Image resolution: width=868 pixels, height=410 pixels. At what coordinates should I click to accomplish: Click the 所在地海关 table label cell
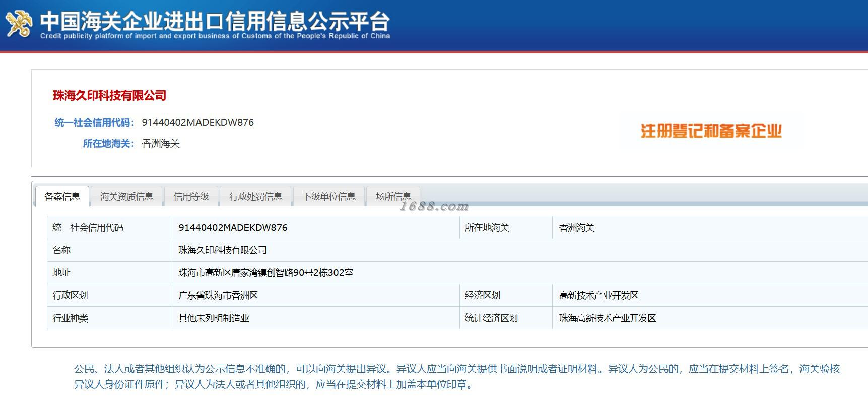(506, 227)
